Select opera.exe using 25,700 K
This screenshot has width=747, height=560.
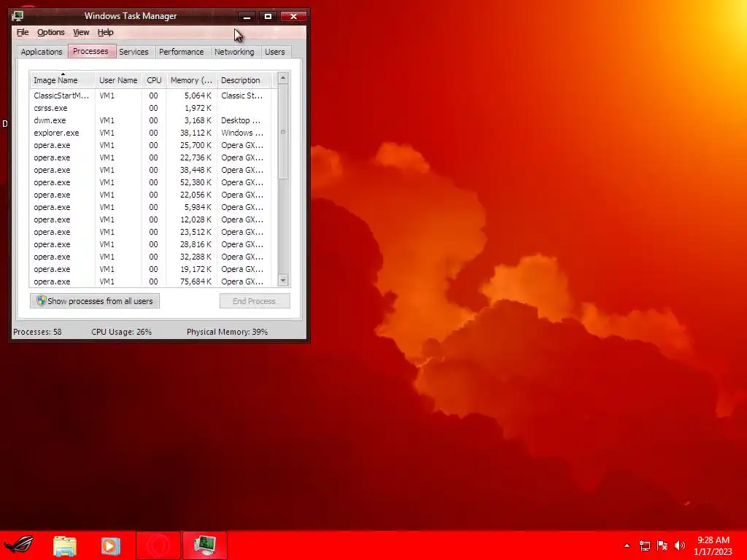click(x=150, y=145)
